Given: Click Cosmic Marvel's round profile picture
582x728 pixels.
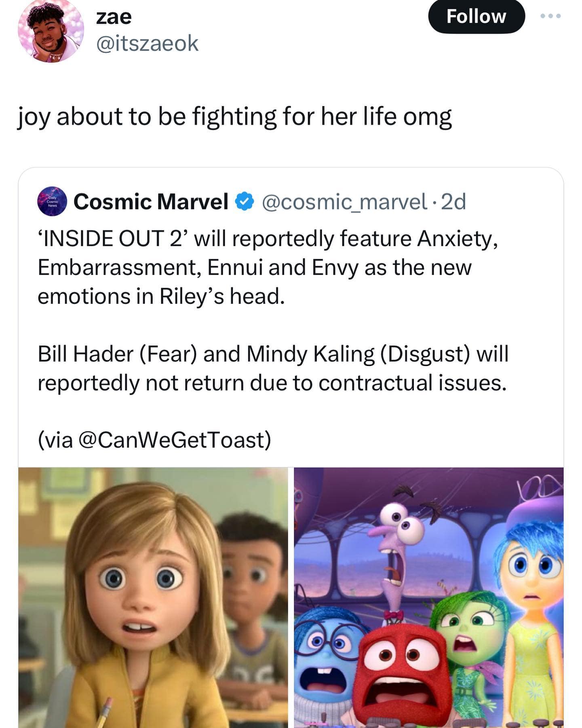Looking at the screenshot, I should tap(52, 201).
